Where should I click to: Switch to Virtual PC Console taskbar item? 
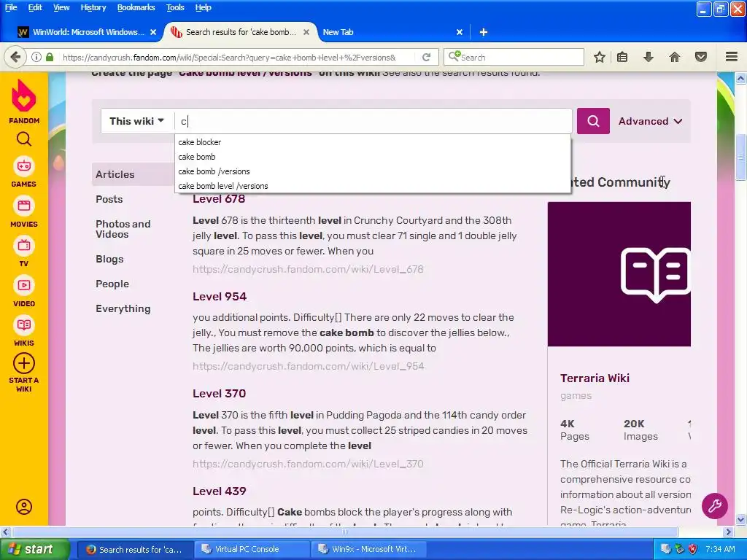[x=252, y=549]
